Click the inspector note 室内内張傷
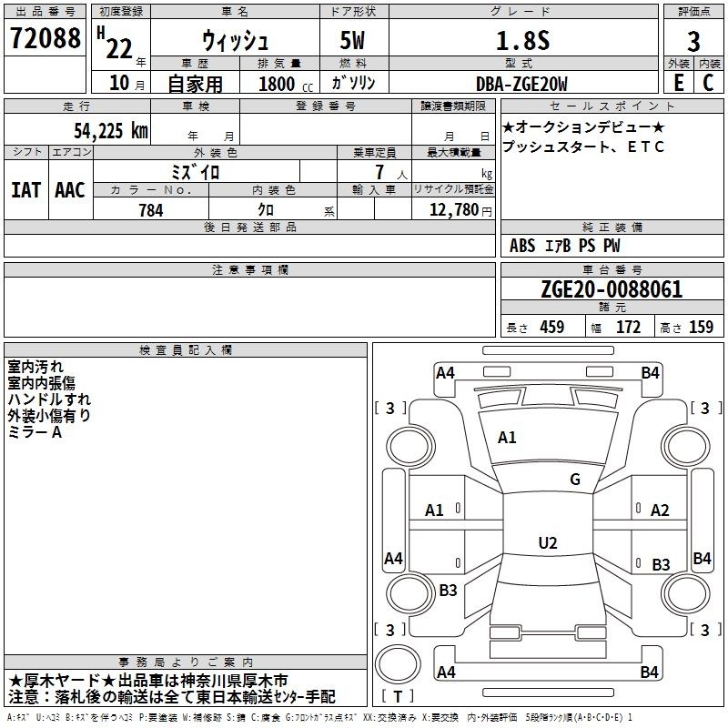Viewport: 728px width, 728px height. click(41, 383)
